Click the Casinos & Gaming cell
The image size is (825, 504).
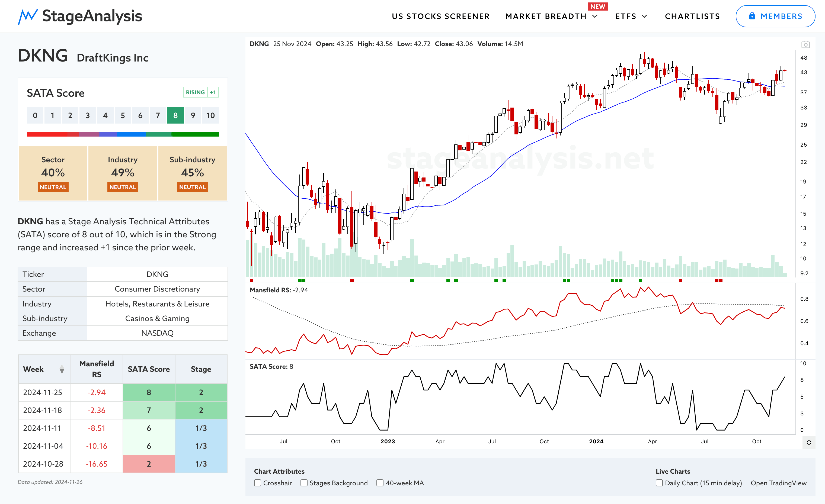click(157, 318)
